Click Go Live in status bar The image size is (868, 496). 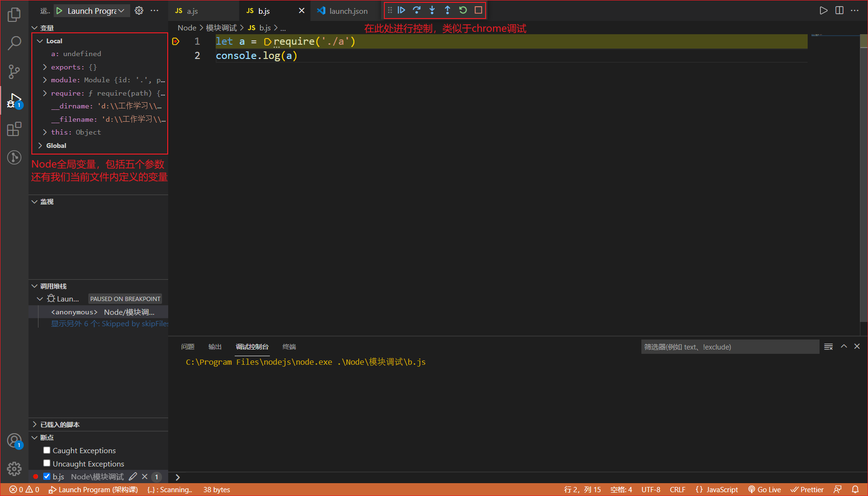pyautogui.click(x=764, y=489)
